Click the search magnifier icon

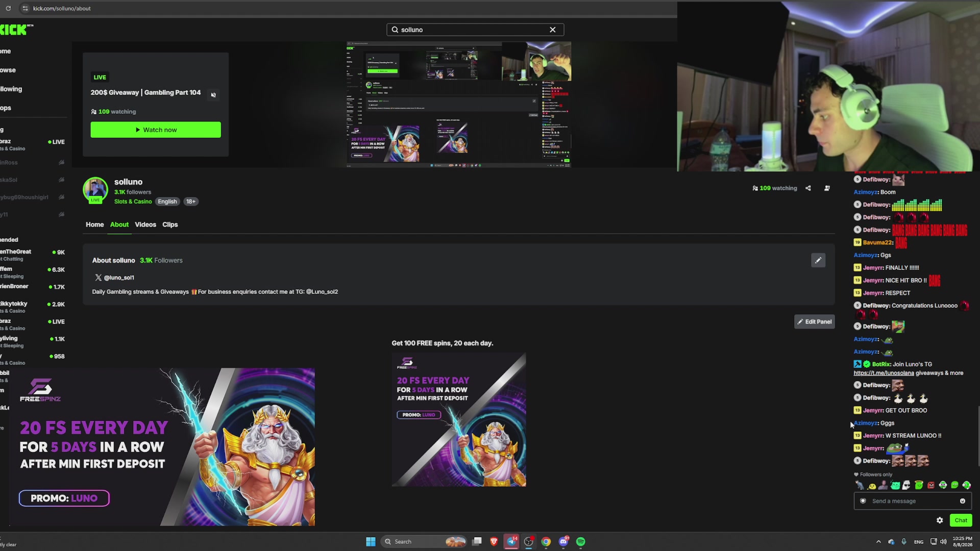click(395, 30)
